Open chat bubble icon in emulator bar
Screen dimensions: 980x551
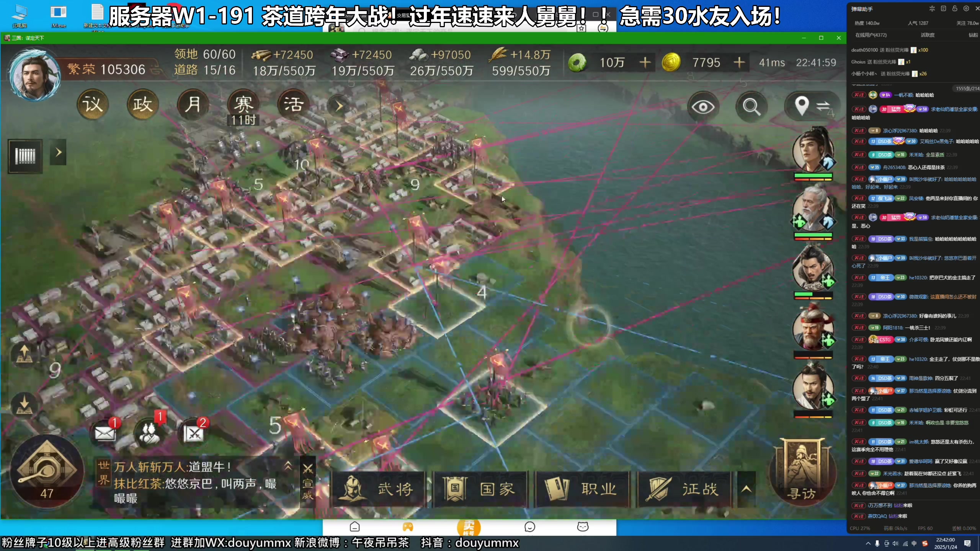(529, 527)
